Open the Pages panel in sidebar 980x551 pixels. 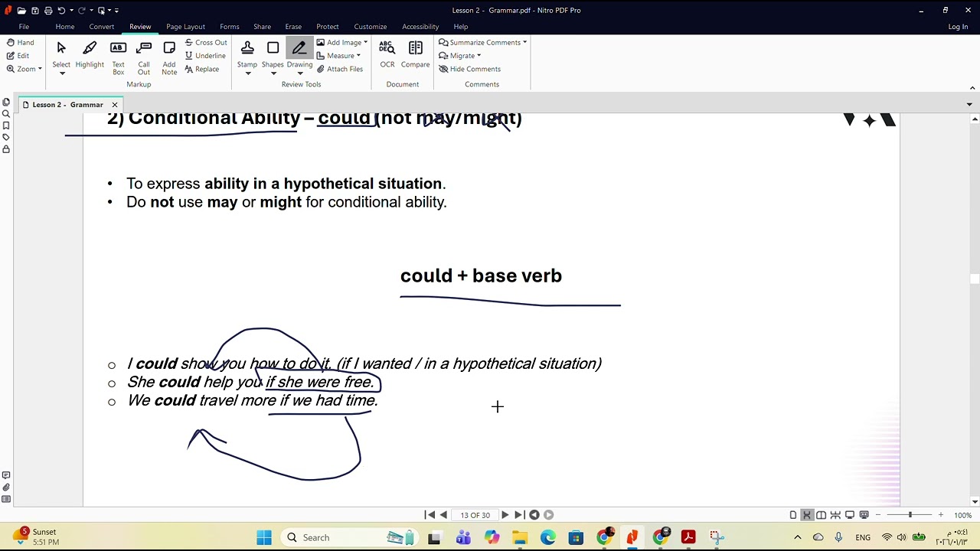(x=6, y=102)
